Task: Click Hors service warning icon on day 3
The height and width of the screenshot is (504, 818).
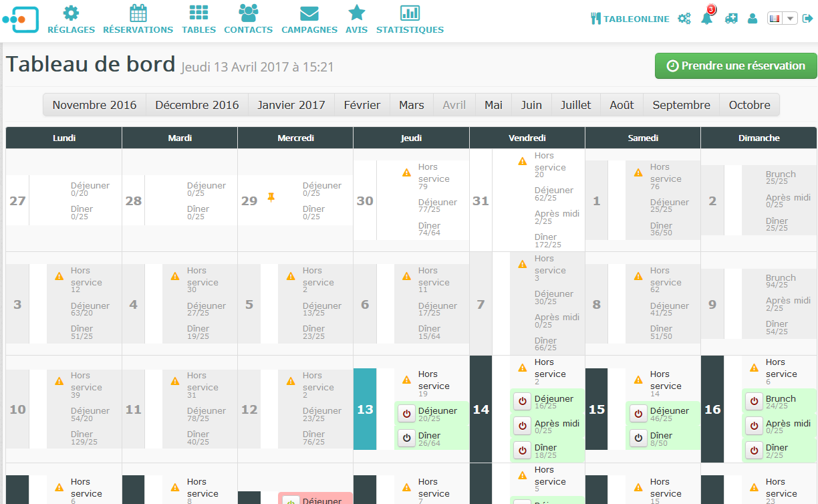Action: tap(59, 276)
